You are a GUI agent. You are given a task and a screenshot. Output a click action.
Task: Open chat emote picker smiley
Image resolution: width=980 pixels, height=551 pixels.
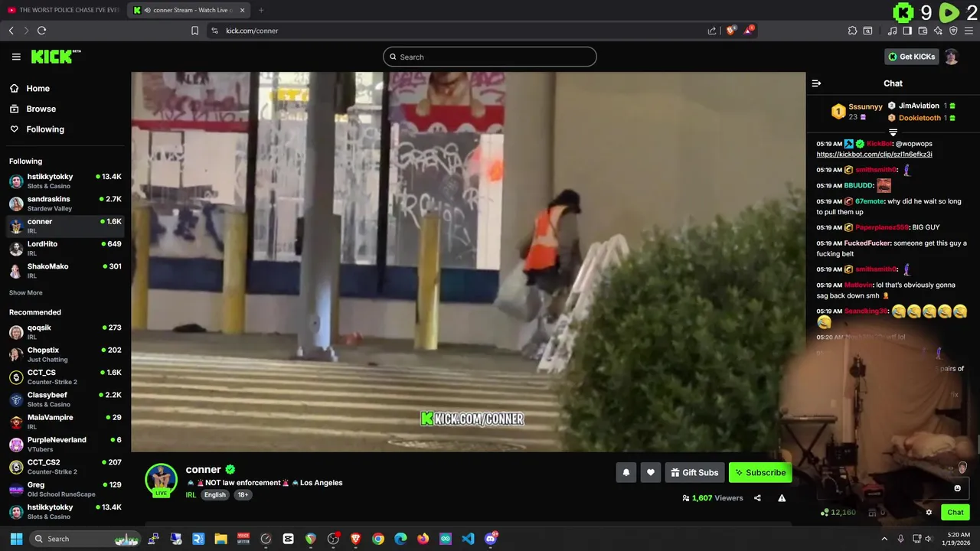pos(957,488)
